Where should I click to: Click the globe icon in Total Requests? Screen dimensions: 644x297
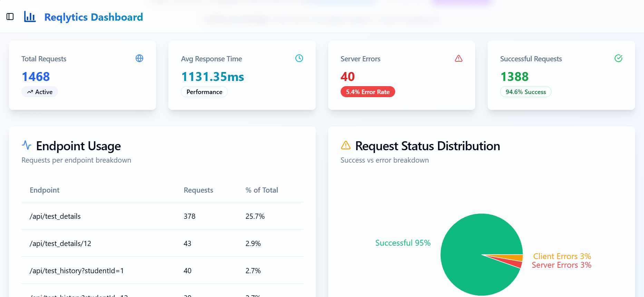139,58
